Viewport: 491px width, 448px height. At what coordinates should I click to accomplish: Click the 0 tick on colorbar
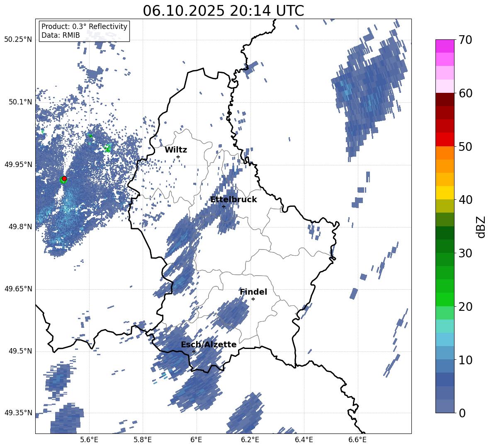[x=462, y=413]
